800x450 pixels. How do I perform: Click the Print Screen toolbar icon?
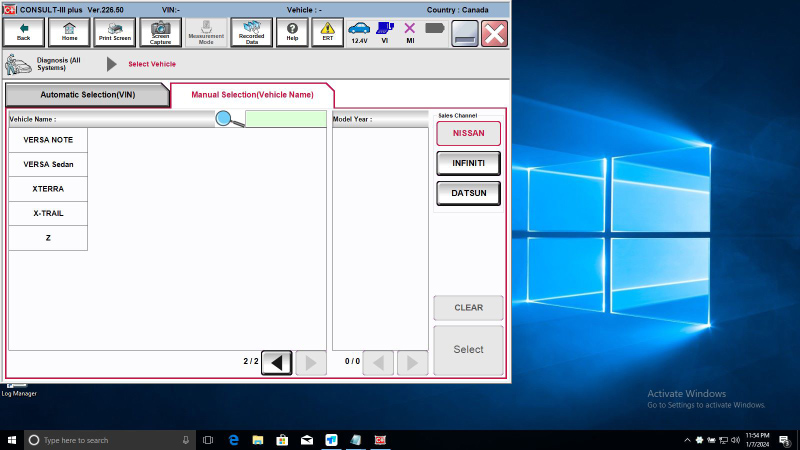coord(115,33)
